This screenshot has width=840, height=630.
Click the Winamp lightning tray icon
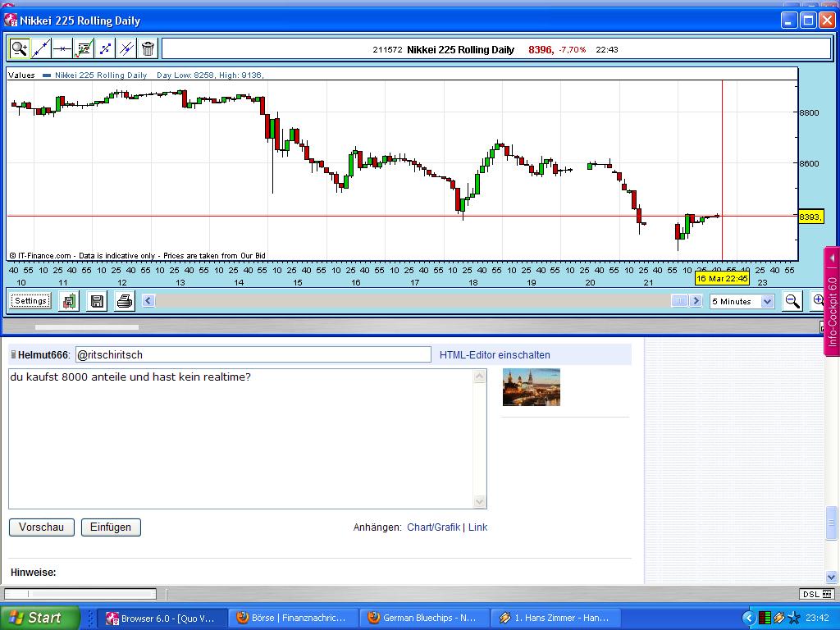pos(779,619)
